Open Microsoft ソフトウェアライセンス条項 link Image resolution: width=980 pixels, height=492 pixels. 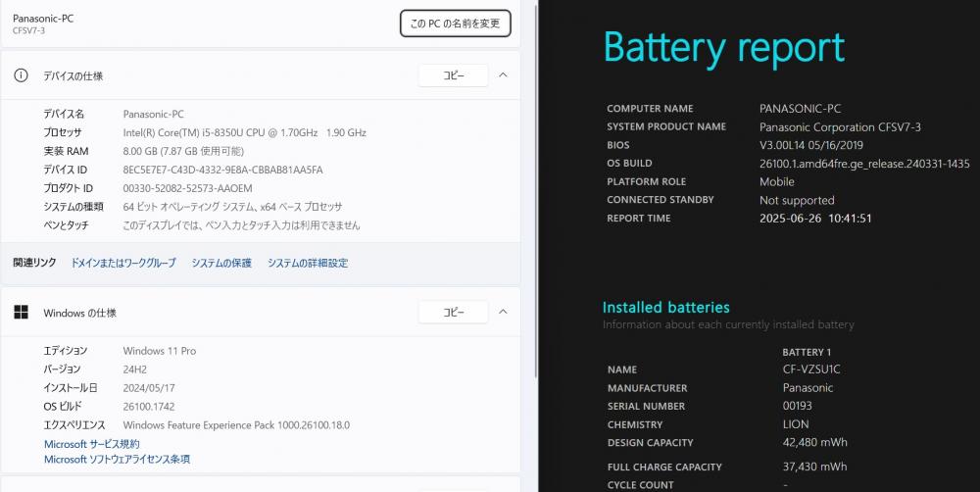117,460
